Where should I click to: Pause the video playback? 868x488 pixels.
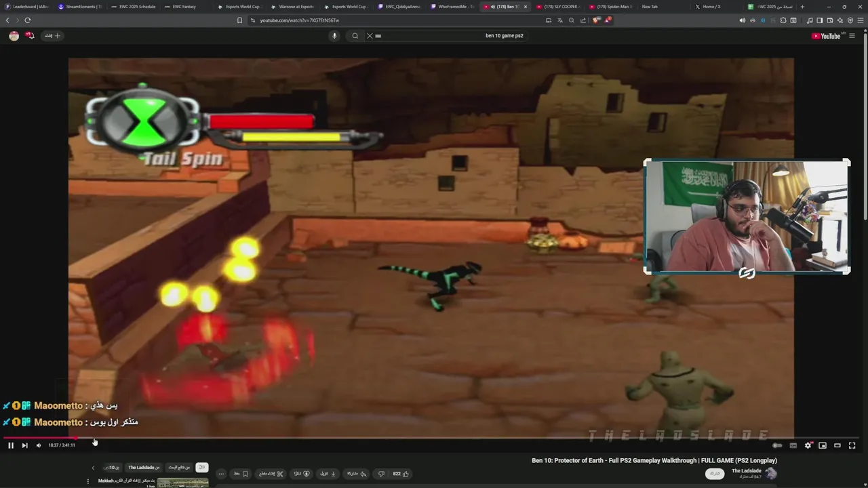[11, 445]
